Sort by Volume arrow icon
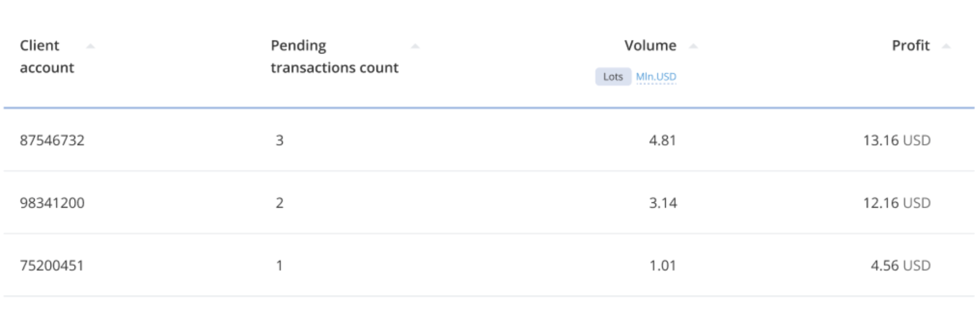 tap(693, 46)
